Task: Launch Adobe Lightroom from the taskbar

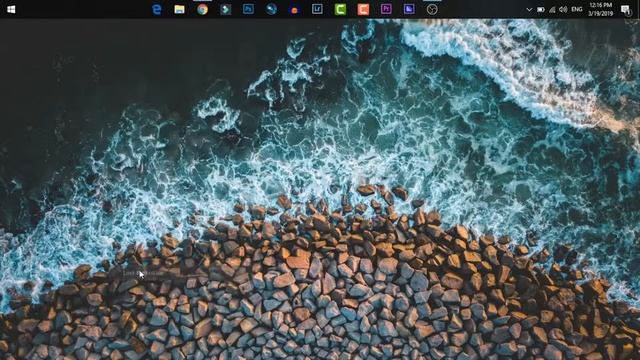Action: 317,9
